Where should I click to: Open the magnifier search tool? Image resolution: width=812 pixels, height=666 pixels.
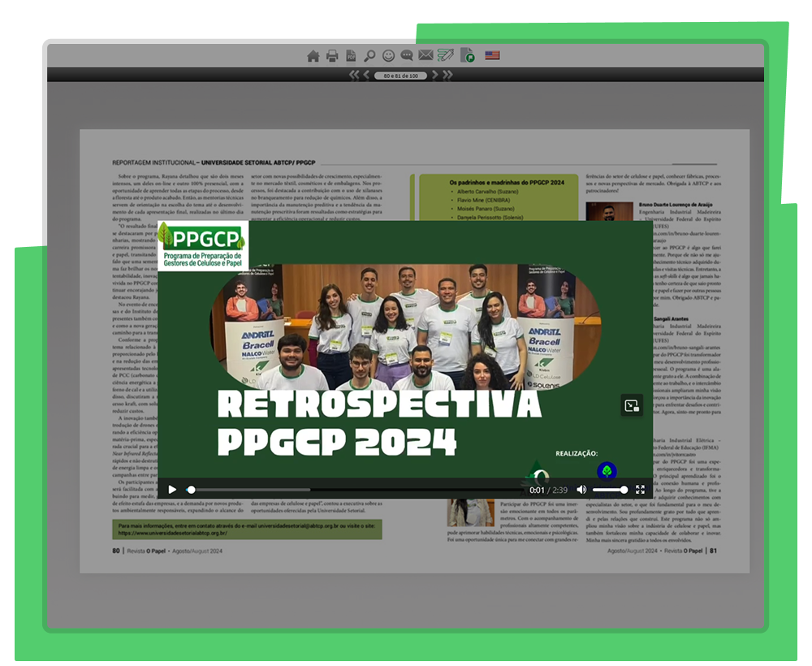[x=369, y=55]
